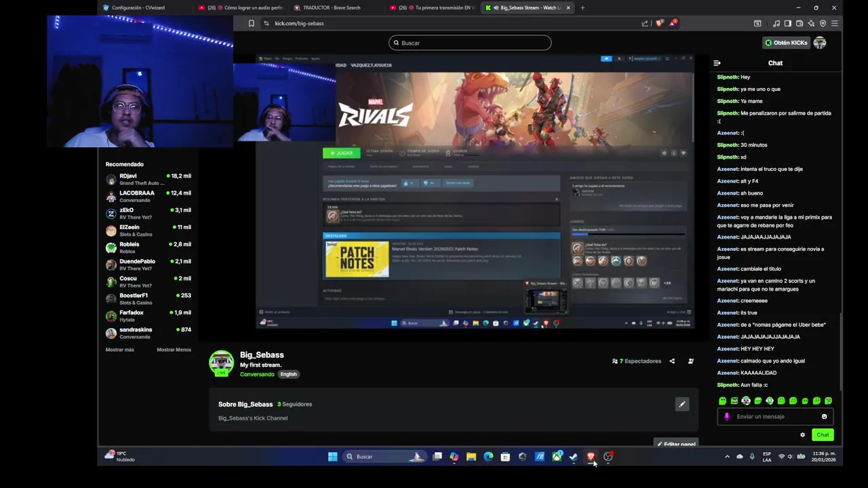Switch to TRADUCTOR - Brave Search tab
The width and height of the screenshot is (868, 488).
(336, 7)
